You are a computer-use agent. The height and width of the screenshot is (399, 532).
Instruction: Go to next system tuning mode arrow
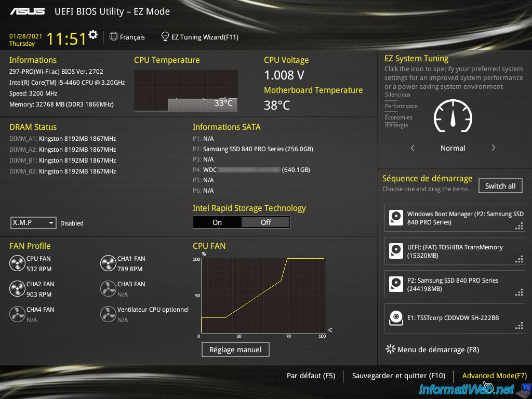tap(494, 148)
